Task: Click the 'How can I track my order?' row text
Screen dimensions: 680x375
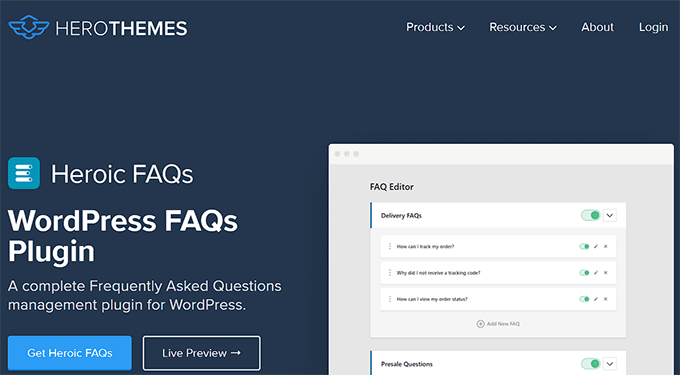Action: (x=425, y=247)
